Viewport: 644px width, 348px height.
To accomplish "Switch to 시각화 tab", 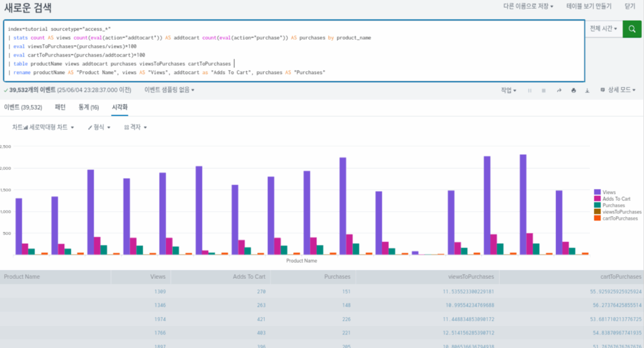I will pyautogui.click(x=119, y=107).
